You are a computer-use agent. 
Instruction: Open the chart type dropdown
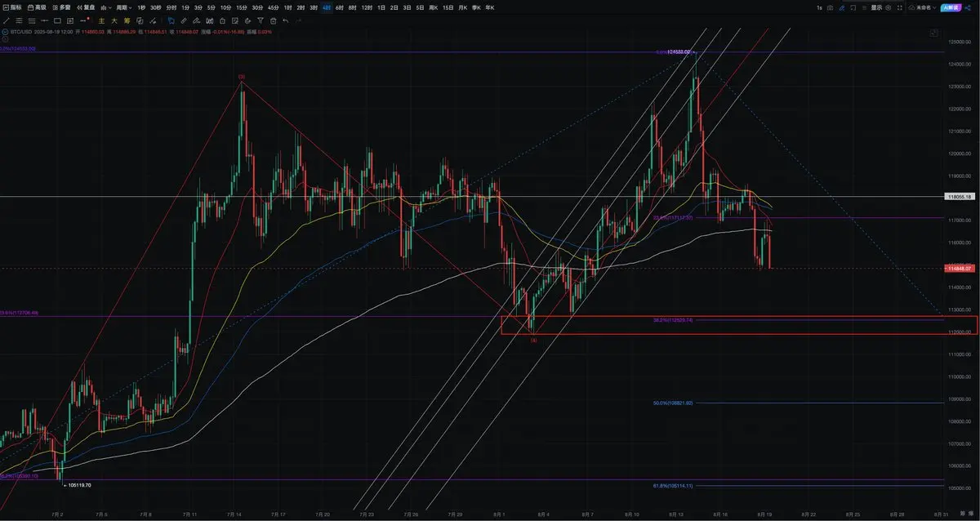point(106,7)
